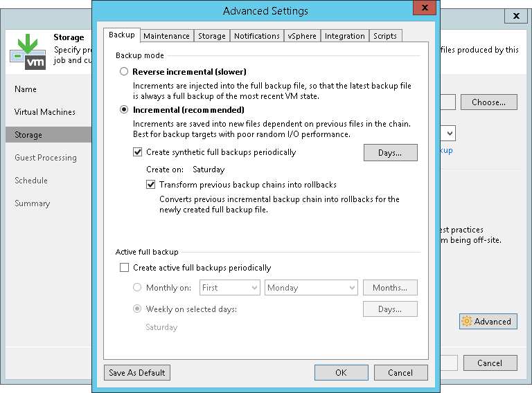Click the greyed Saturday text under weekly days
This screenshot has width=532, height=393.
(x=161, y=327)
